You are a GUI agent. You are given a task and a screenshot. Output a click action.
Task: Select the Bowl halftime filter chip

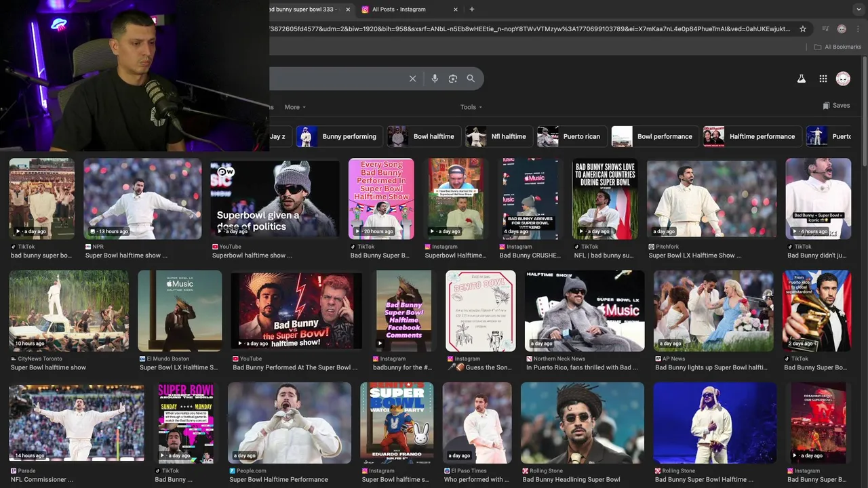coord(424,136)
